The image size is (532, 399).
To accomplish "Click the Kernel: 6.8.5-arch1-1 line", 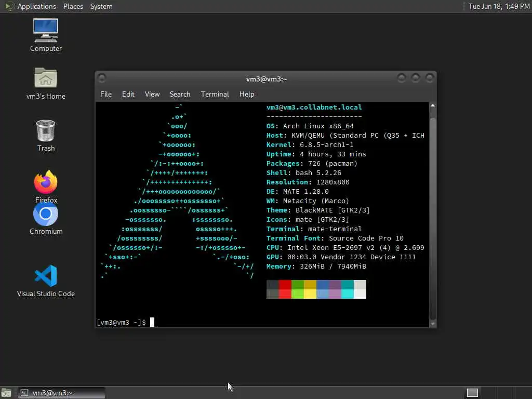I will pos(310,144).
